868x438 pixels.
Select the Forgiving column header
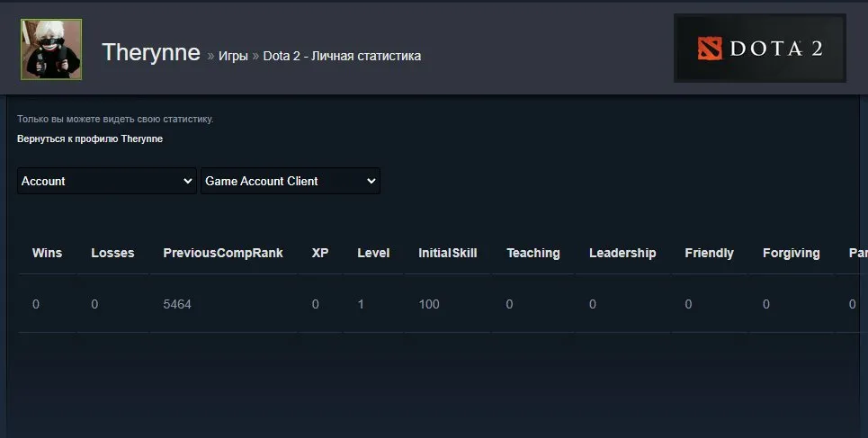[791, 253]
